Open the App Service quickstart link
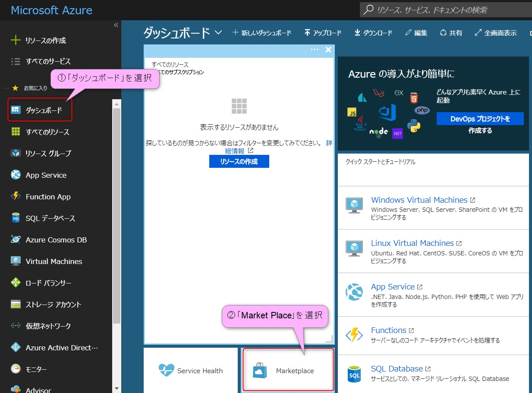Viewport: 532px width, 393px height. pos(393,286)
